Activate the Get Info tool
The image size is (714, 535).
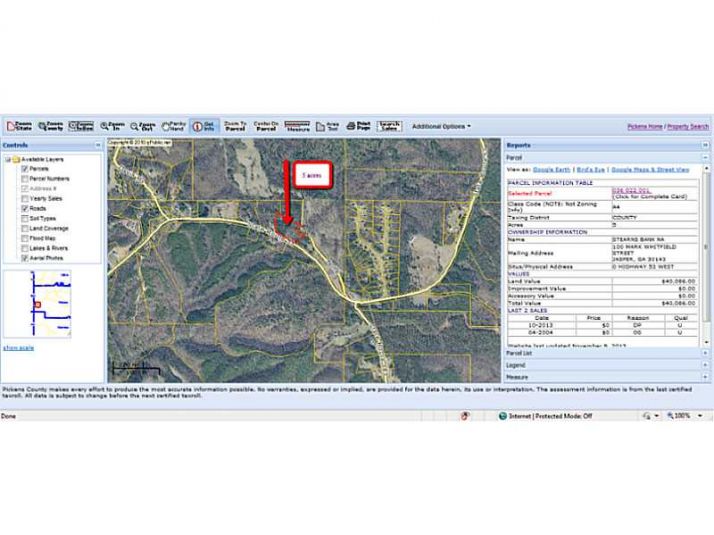coord(204,126)
